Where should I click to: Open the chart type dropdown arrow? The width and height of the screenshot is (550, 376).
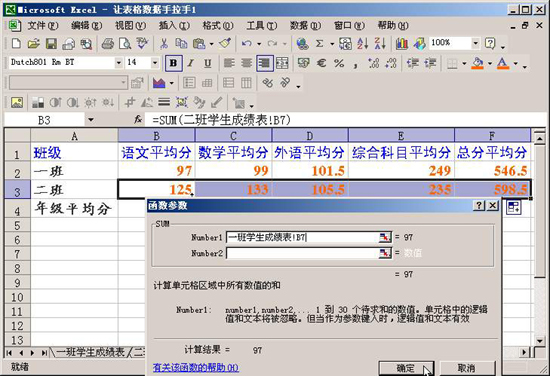[x=172, y=83]
